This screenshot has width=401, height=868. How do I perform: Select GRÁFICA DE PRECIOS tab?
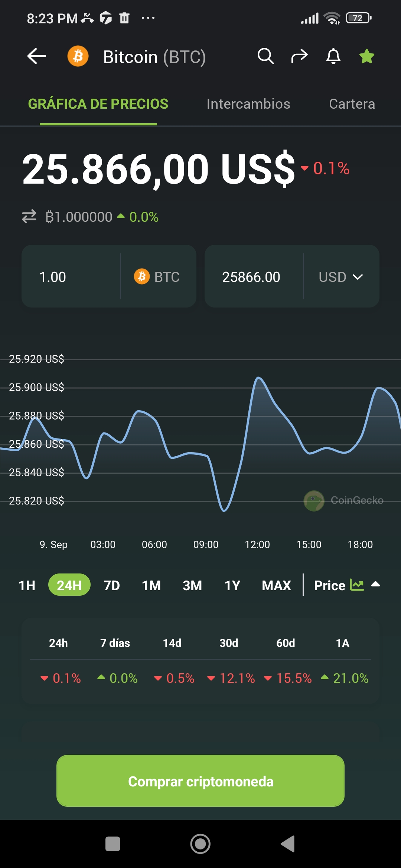click(x=98, y=104)
